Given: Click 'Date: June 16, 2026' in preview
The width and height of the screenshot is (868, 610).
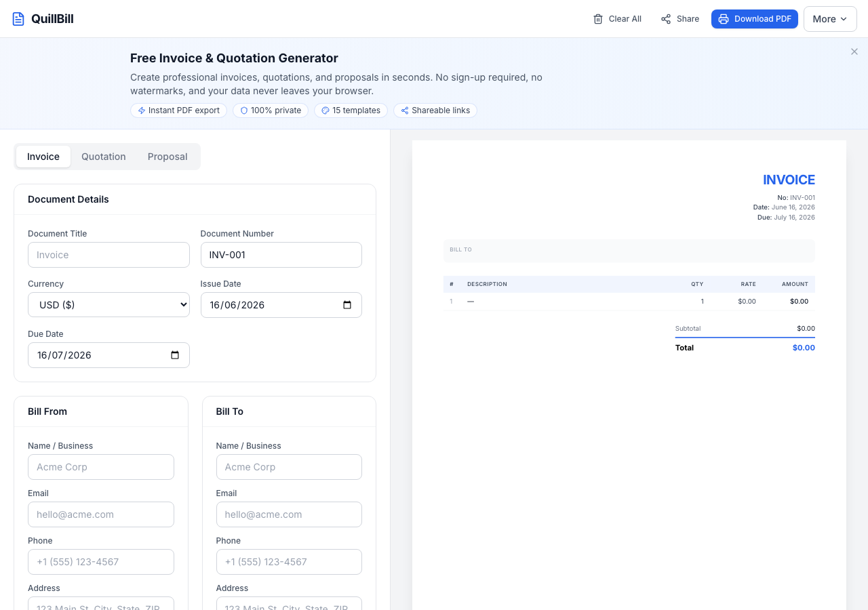Looking at the screenshot, I should click(784, 207).
